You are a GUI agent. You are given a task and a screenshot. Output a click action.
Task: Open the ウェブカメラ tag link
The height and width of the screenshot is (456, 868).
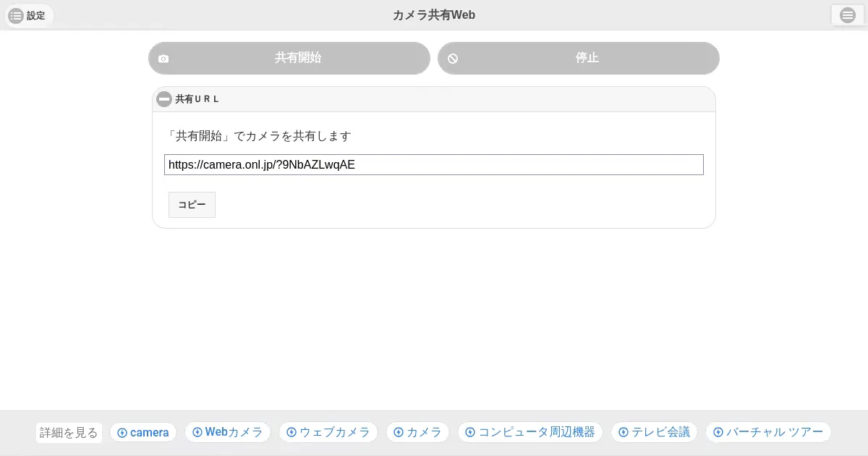(328, 433)
